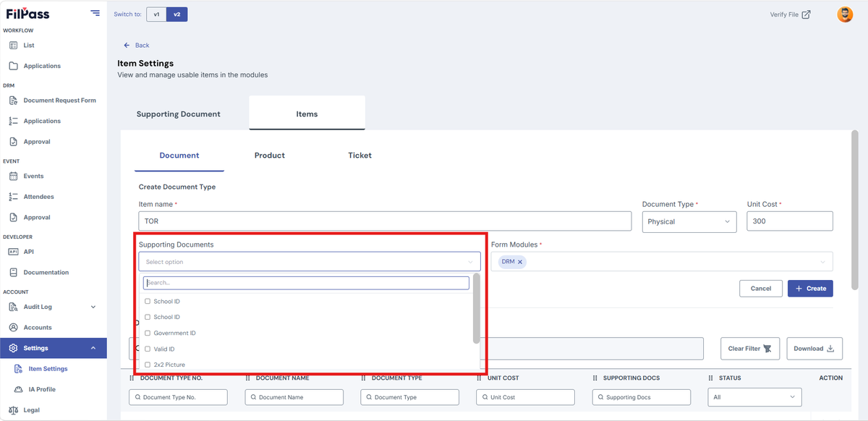Click the Workflow Applications folder icon

(x=13, y=66)
